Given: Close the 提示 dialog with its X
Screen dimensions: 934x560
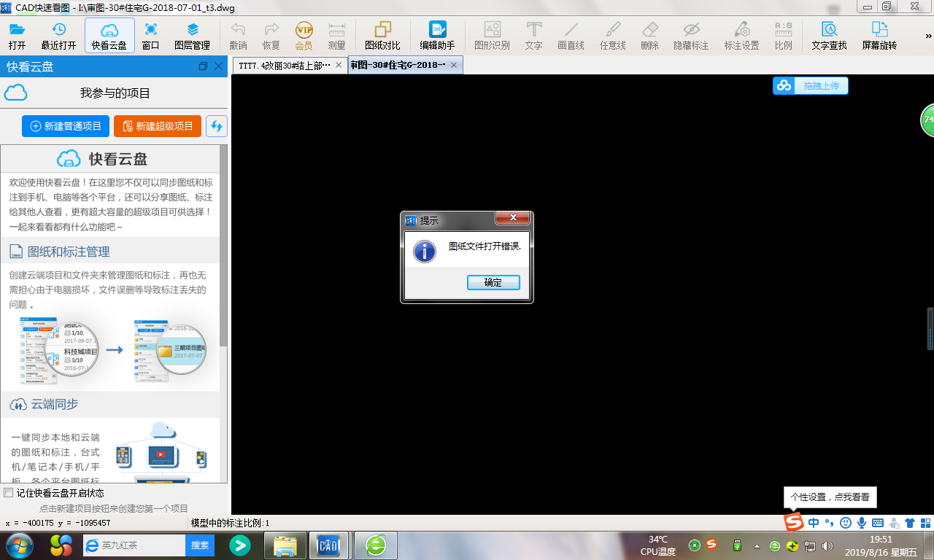Looking at the screenshot, I should tap(512, 218).
